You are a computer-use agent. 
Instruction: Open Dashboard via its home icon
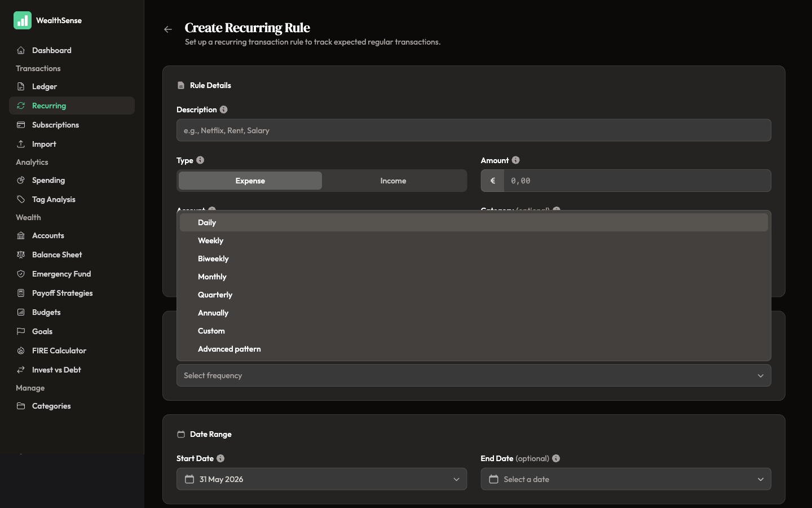[x=21, y=50]
